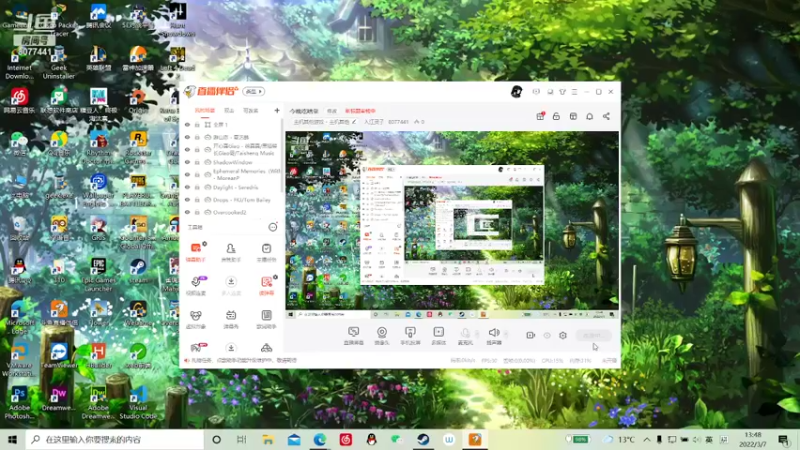Open the bear-face virtual avatar tool
Screen dimensions: 800x450
pyautogui.click(x=196, y=319)
